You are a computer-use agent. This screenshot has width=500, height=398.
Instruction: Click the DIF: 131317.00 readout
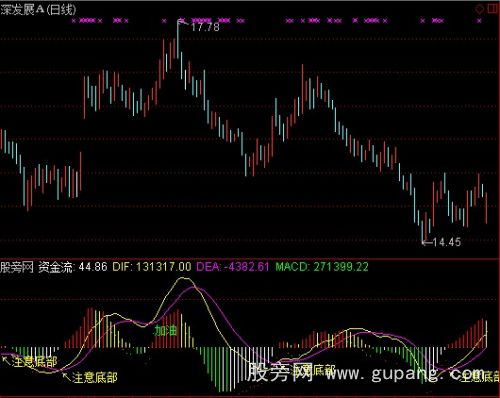pyautogui.click(x=152, y=267)
